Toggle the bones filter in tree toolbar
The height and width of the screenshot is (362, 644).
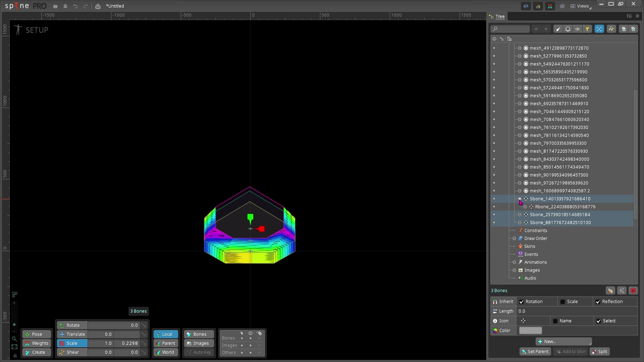pos(558,29)
